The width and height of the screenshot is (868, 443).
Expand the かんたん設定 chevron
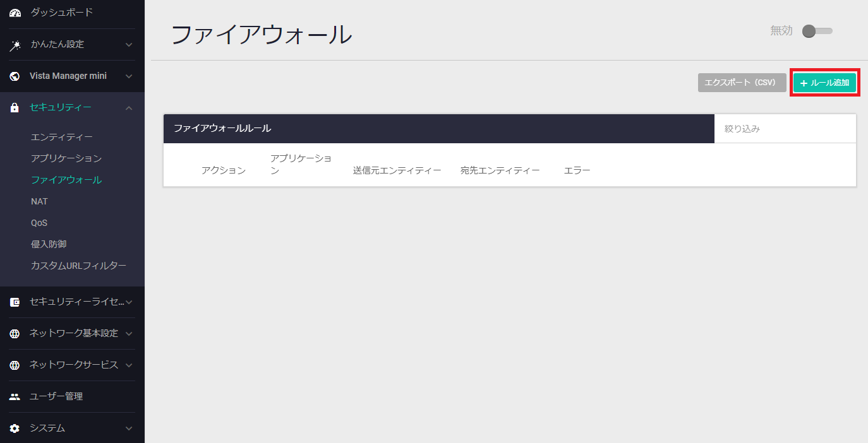point(129,45)
